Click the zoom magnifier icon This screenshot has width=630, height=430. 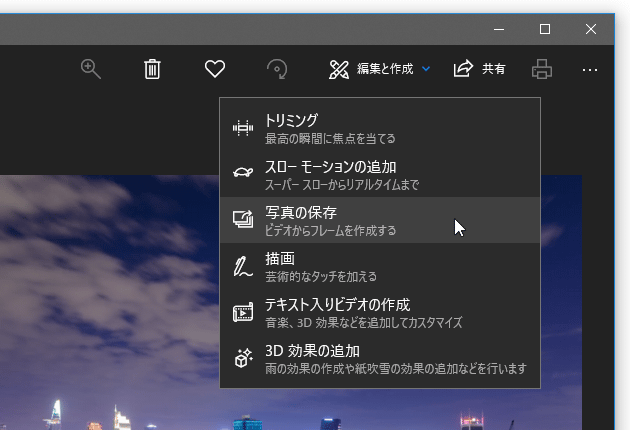coord(90,69)
